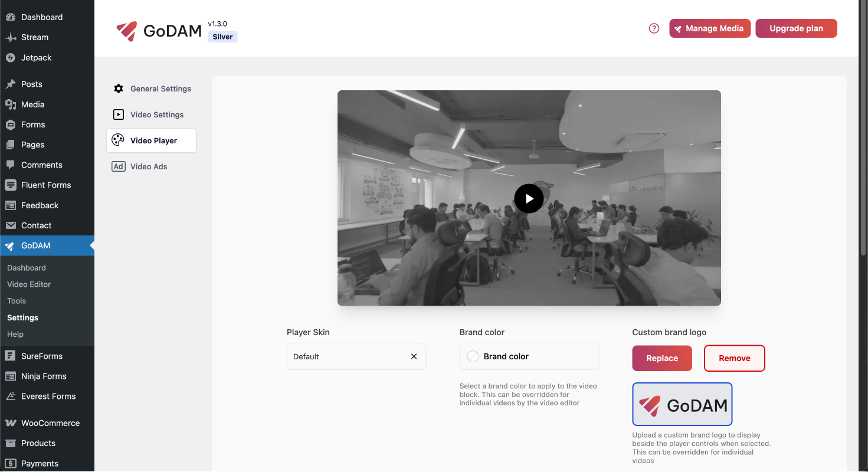Click the Dashboard gauge icon in sidebar
The image size is (868, 472).
tap(11, 17)
